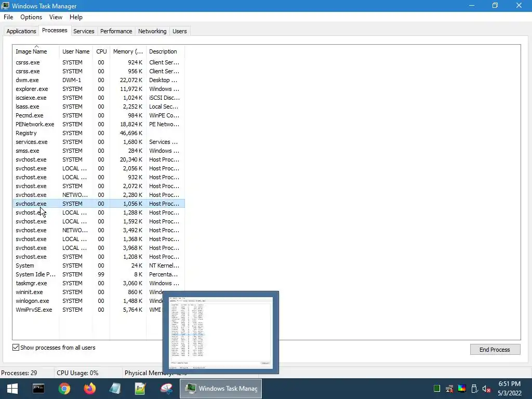Viewport: 532px width, 399px height.
Task: Select the PENetwork.exe process
Action: tap(99, 124)
